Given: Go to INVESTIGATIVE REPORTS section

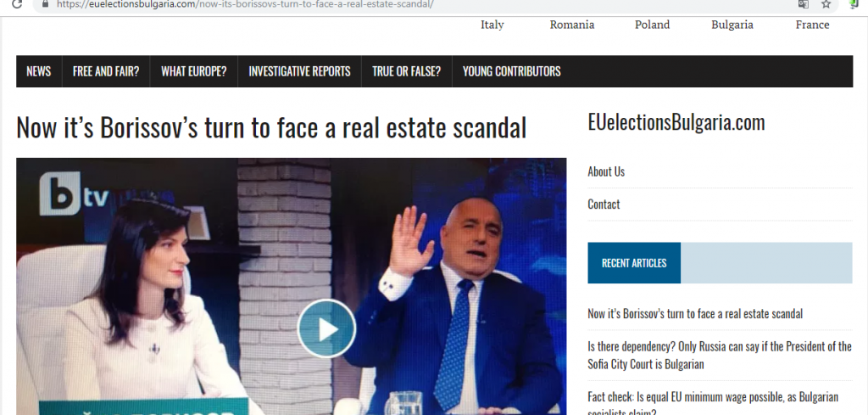Looking at the screenshot, I should [299, 71].
